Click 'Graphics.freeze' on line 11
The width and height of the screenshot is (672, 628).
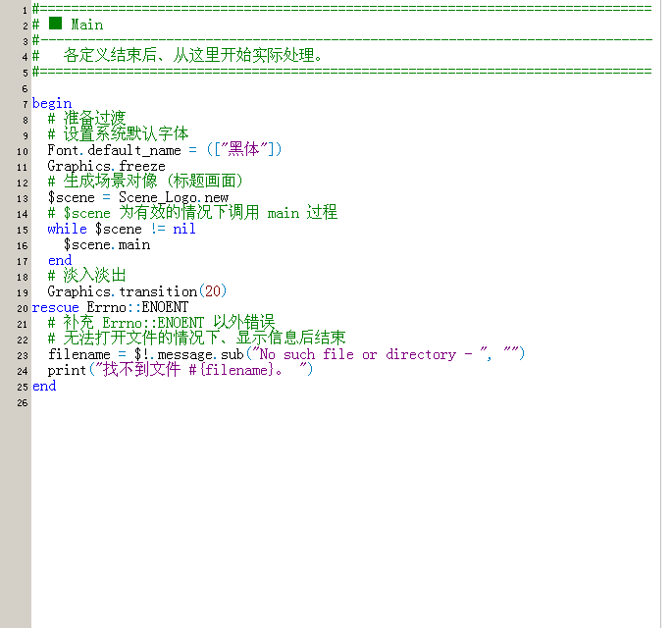click(106, 167)
